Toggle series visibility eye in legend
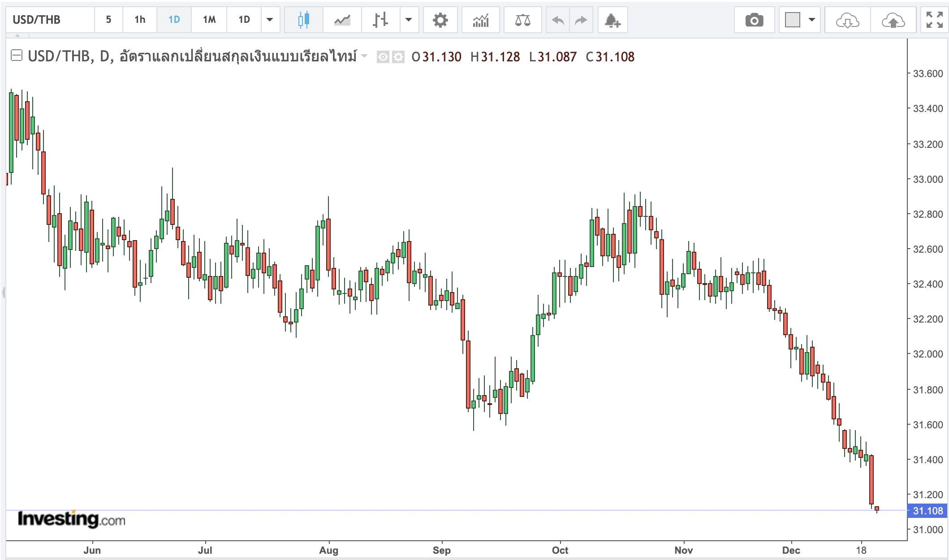Screen dimensions: 949x560 click(x=383, y=57)
